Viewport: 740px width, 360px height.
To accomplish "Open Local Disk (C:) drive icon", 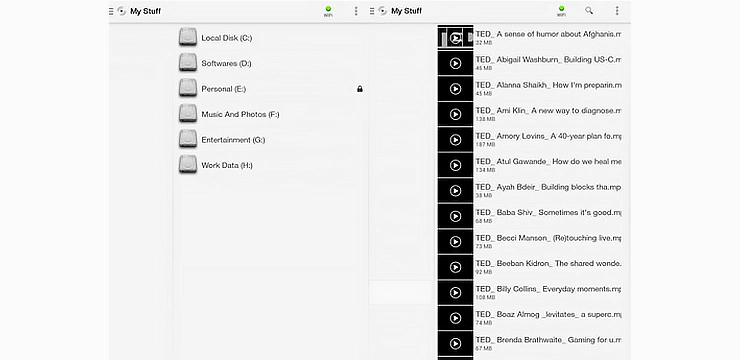I will [x=188, y=37].
